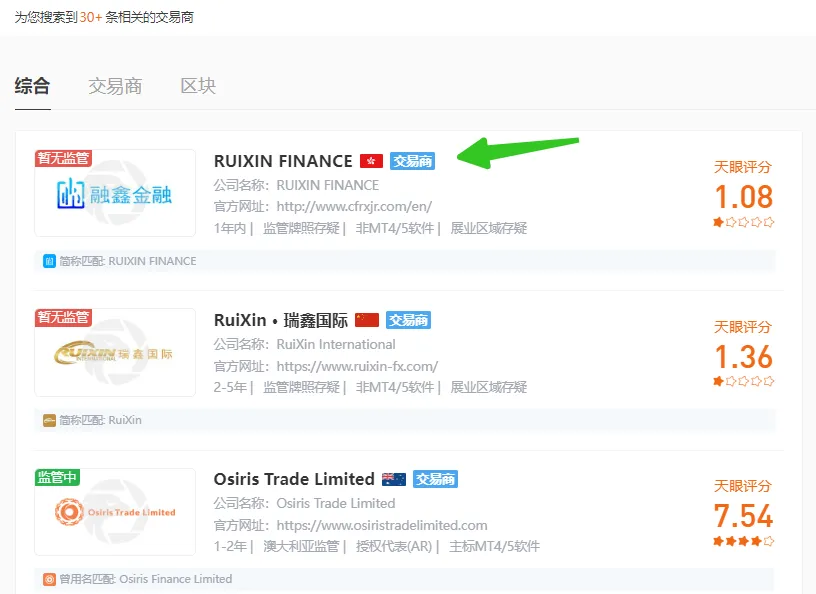Image resolution: width=816 pixels, height=594 pixels.
Task: Open the 区块 tab
Action: [198, 86]
